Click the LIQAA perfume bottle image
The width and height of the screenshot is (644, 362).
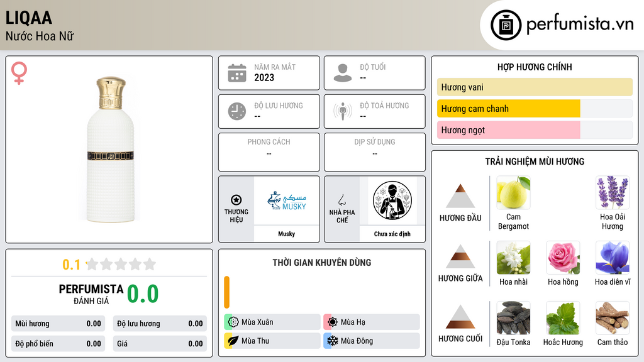coord(110,150)
